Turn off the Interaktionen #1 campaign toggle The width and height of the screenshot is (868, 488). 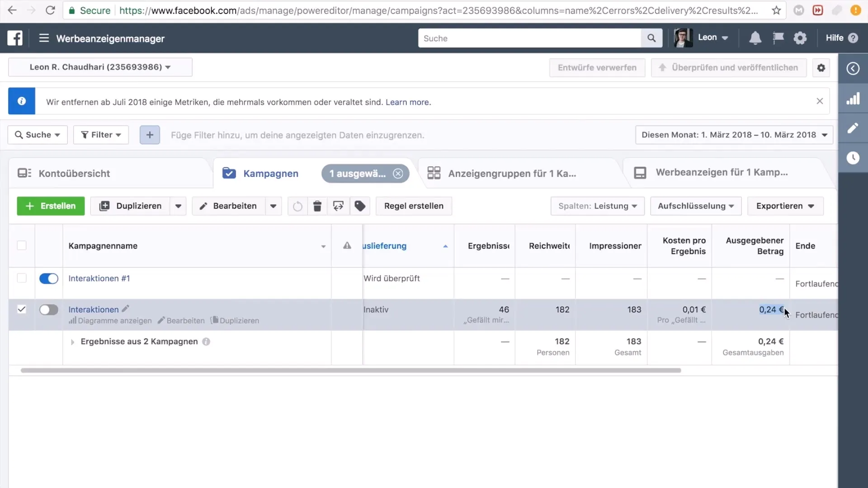coord(49,278)
